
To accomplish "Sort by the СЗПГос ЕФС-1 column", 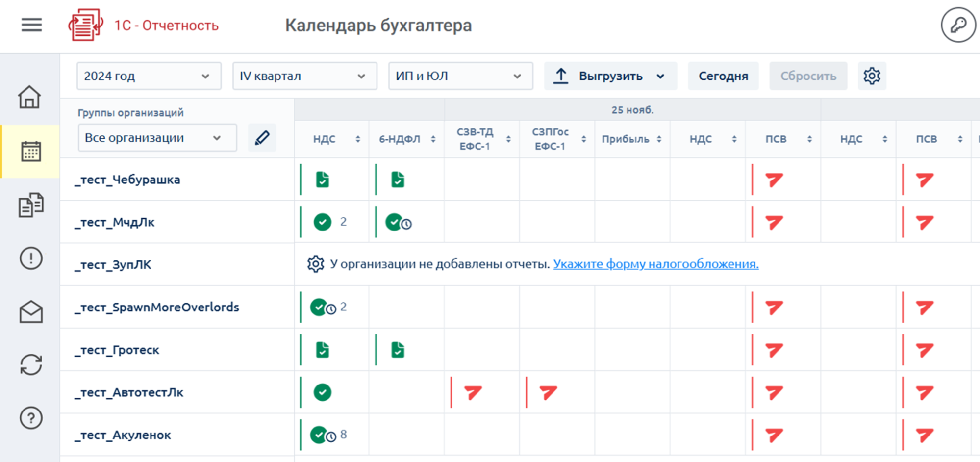I will [x=584, y=139].
